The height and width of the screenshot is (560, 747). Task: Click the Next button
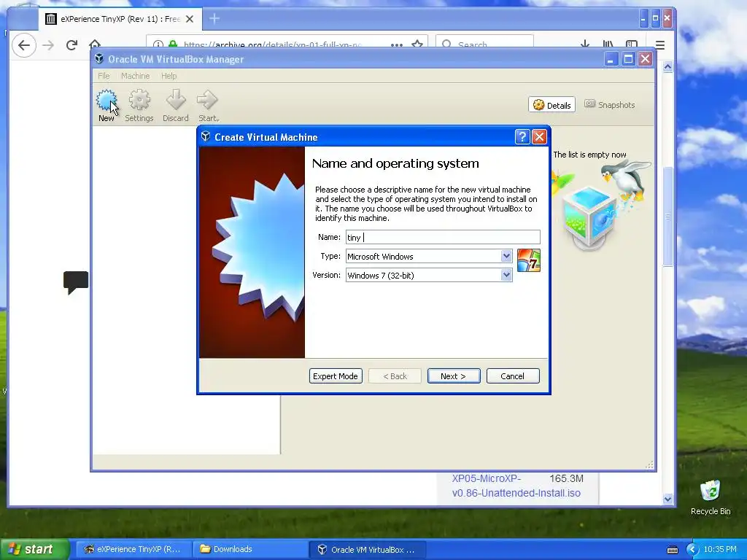click(x=454, y=376)
